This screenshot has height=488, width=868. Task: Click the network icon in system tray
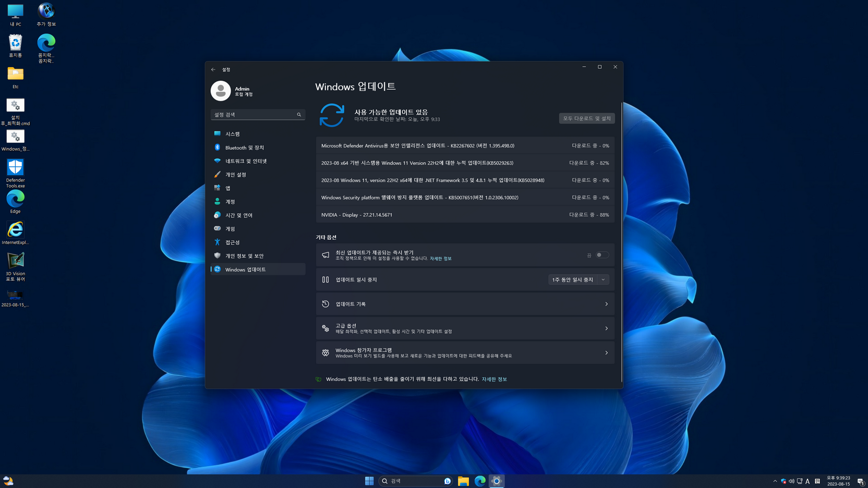click(x=800, y=481)
